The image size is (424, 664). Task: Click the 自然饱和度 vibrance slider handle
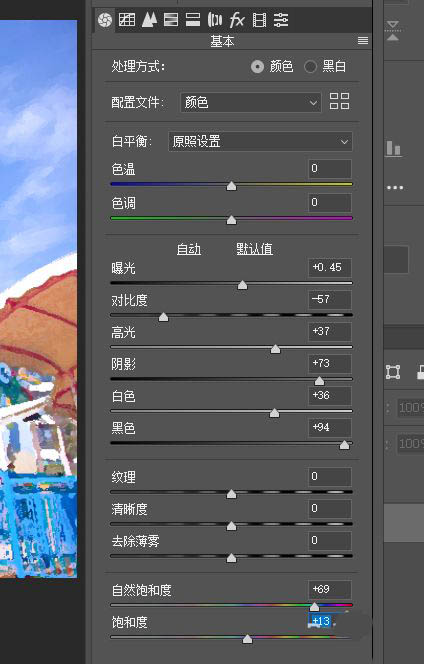click(314, 607)
